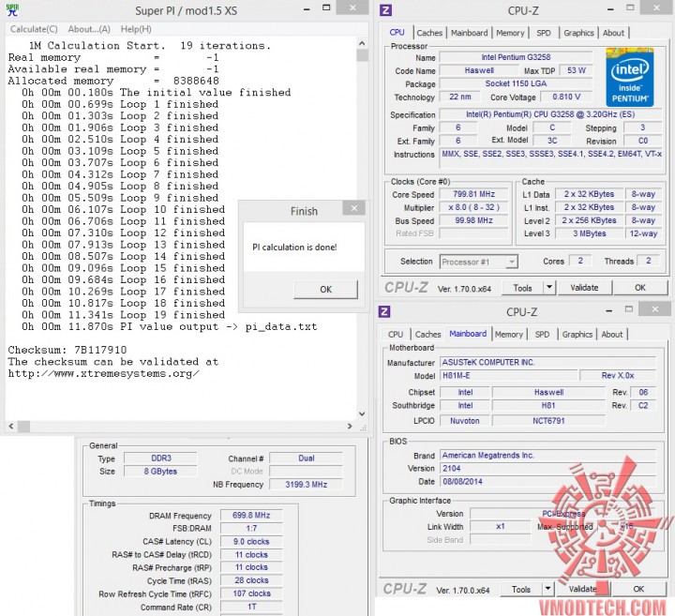
Task: Click Core Voltage value 0.810 V
Action: click(566, 97)
